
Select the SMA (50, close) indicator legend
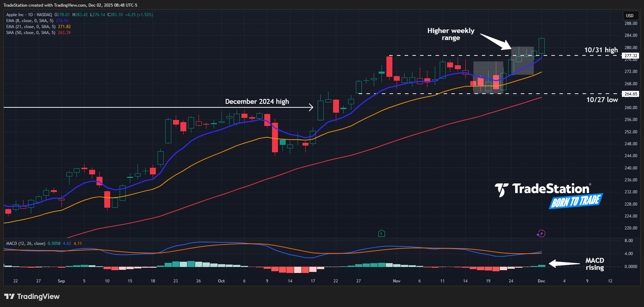(31, 33)
